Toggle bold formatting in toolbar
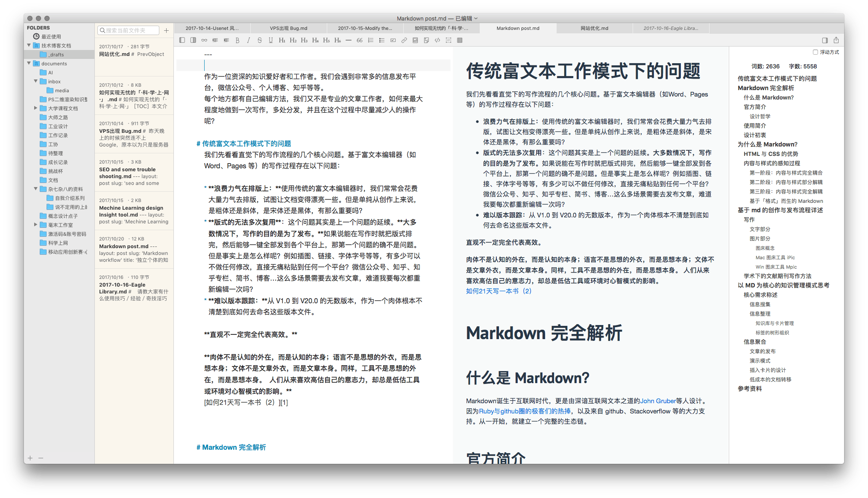Viewport: 868px width, 498px height. click(x=237, y=40)
